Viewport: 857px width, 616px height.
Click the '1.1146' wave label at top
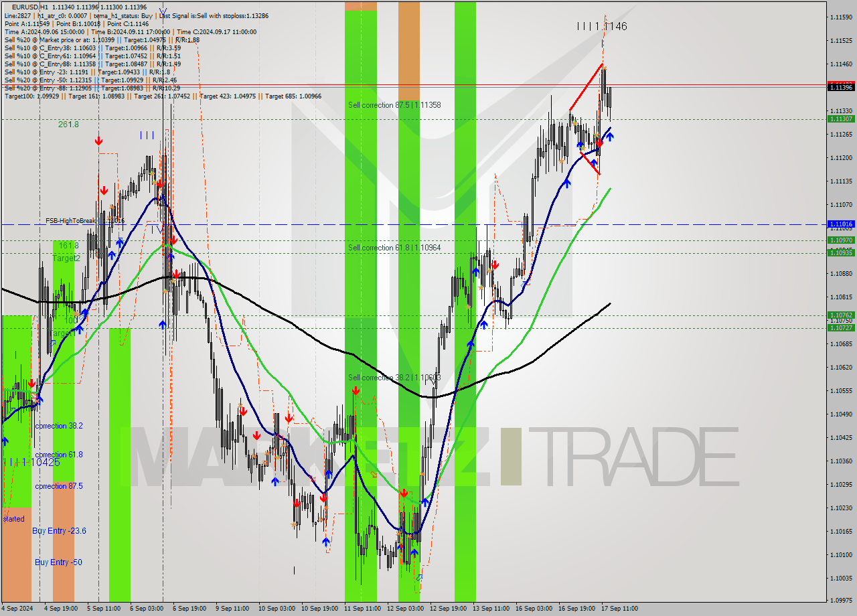603,26
